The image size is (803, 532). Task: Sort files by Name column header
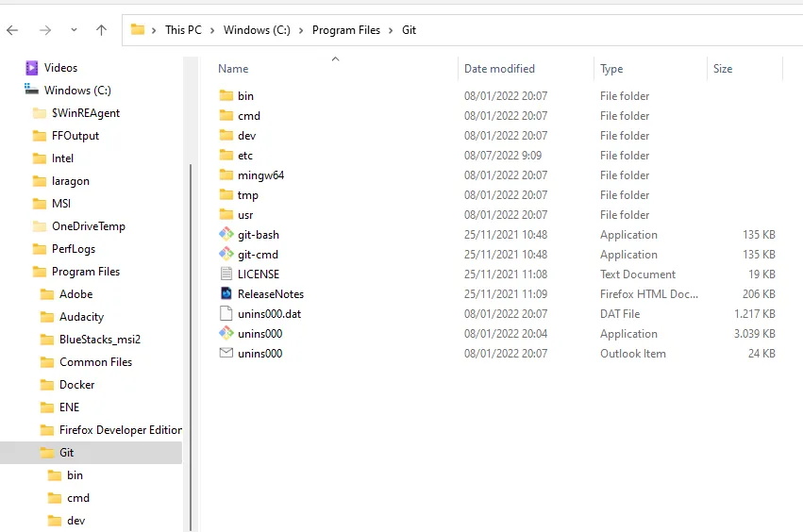pos(234,69)
